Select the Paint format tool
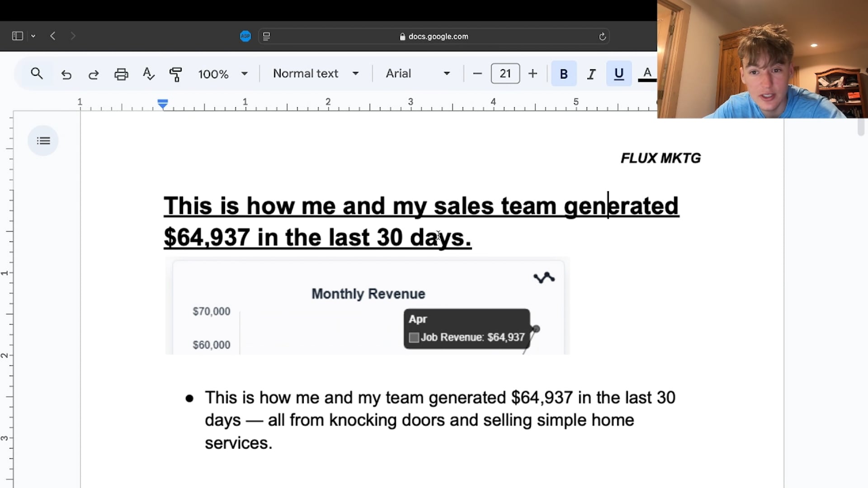The image size is (868, 488). coord(175,74)
